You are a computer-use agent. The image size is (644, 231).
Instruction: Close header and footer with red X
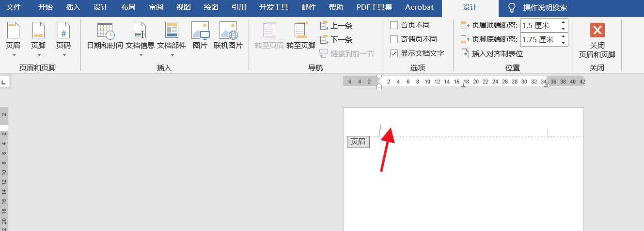click(x=597, y=30)
